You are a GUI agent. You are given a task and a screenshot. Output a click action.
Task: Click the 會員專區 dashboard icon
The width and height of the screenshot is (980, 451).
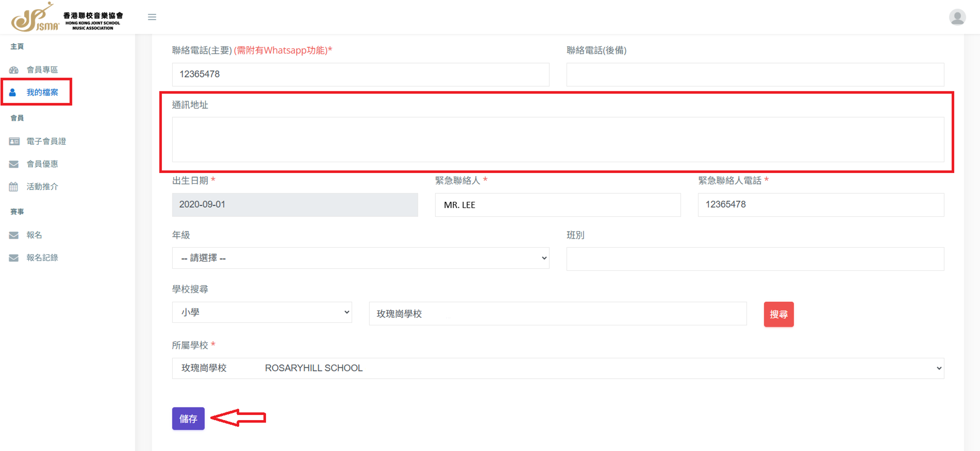pyautogui.click(x=14, y=70)
